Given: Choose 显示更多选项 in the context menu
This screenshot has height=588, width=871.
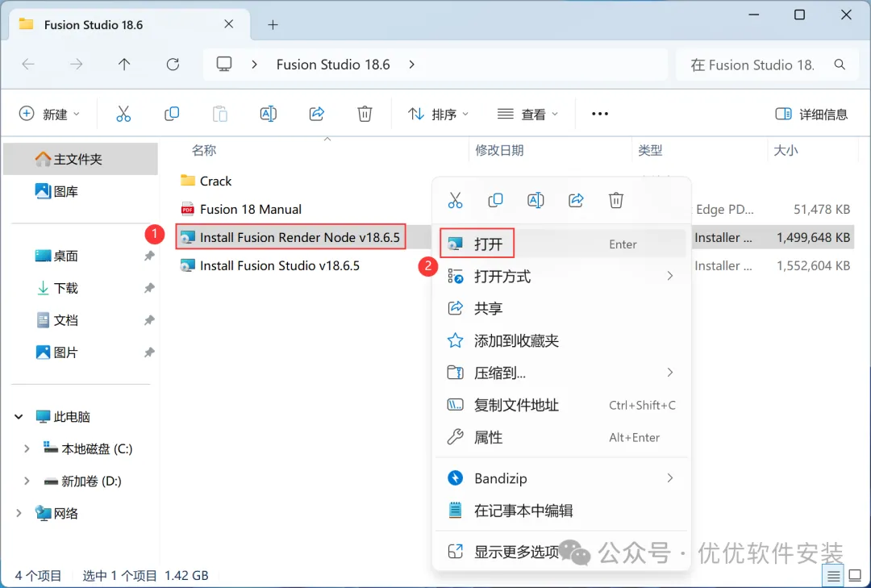Looking at the screenshot, I should point(562,552).
